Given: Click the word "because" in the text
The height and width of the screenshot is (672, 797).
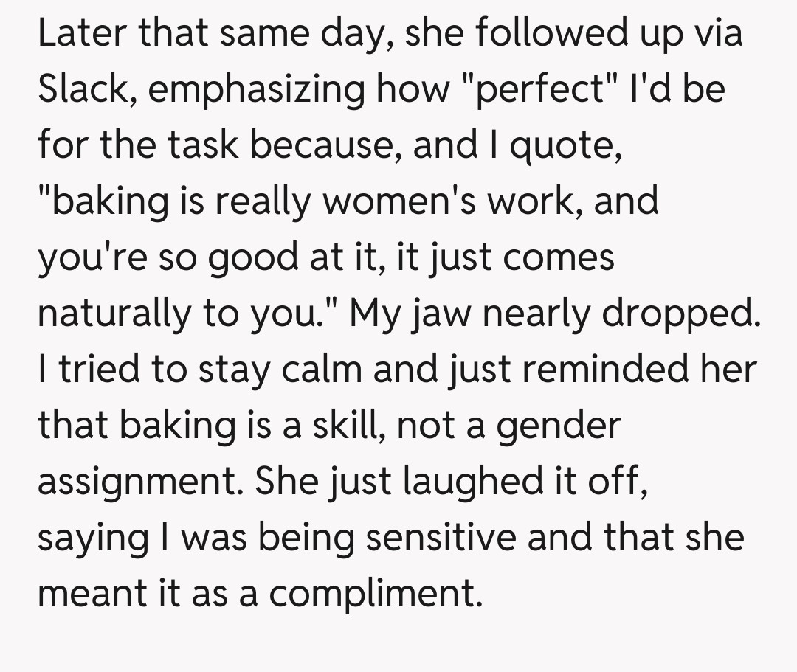Looking at the screenshot, I should pos(325,145).
